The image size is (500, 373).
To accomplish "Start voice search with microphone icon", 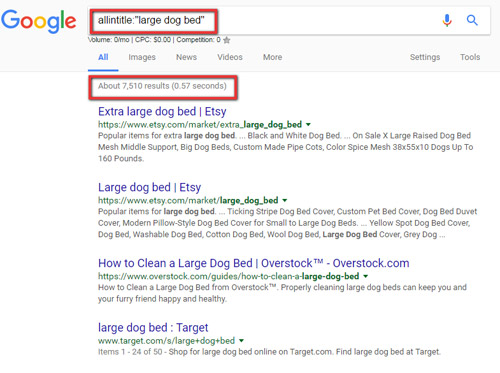I will click(x=447, y=20).
